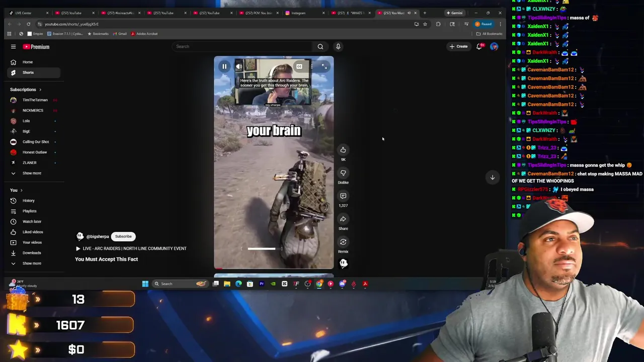Open fullscreen for the Short
Screen dimensions: 644x362
324,66
